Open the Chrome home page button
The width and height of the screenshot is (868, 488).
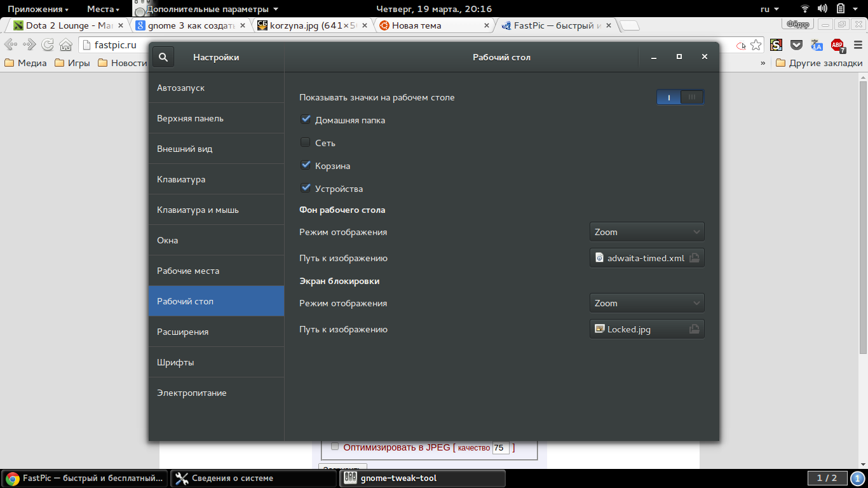point(65,45)
